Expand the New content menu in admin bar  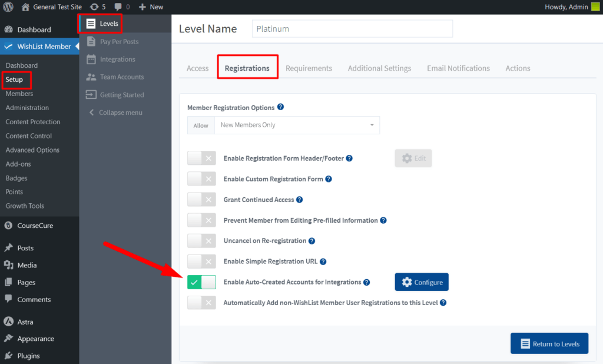point(151,7)
